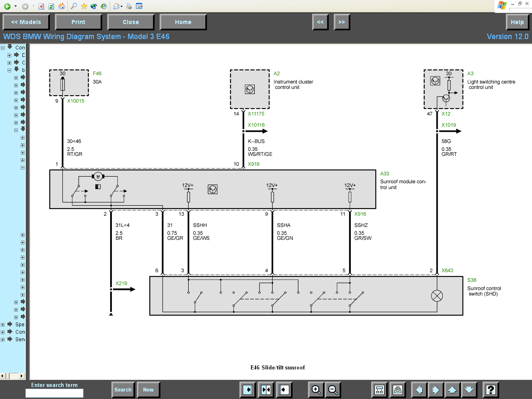Click the E46 Slide/tilt sunroof caption
Viewport: 532px width, 399px height.
coord(278,367)
